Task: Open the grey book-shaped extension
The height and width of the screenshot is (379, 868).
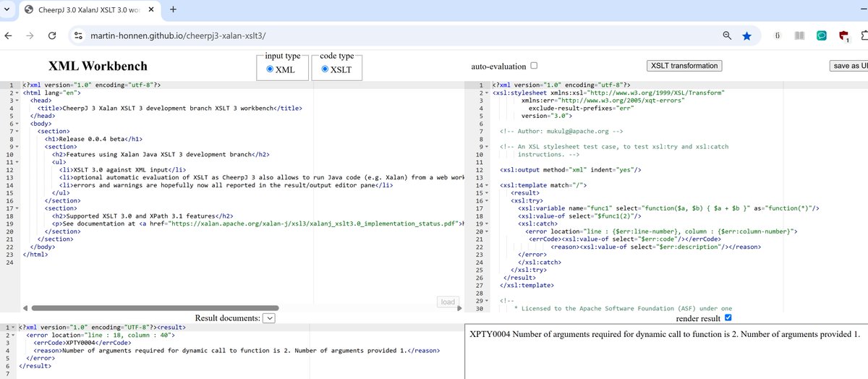Action: click(x=799, y=35)
